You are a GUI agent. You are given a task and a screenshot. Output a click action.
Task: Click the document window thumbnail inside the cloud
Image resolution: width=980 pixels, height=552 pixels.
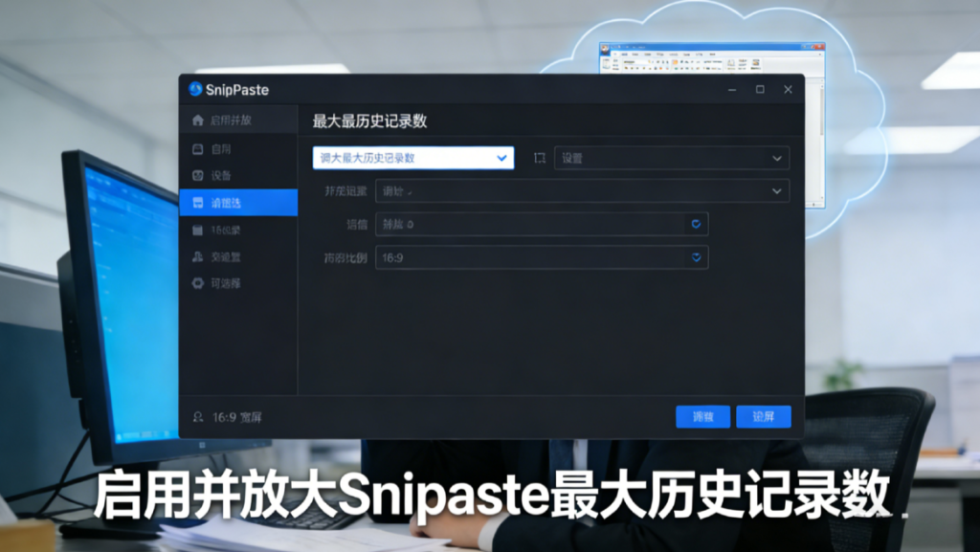711,124
